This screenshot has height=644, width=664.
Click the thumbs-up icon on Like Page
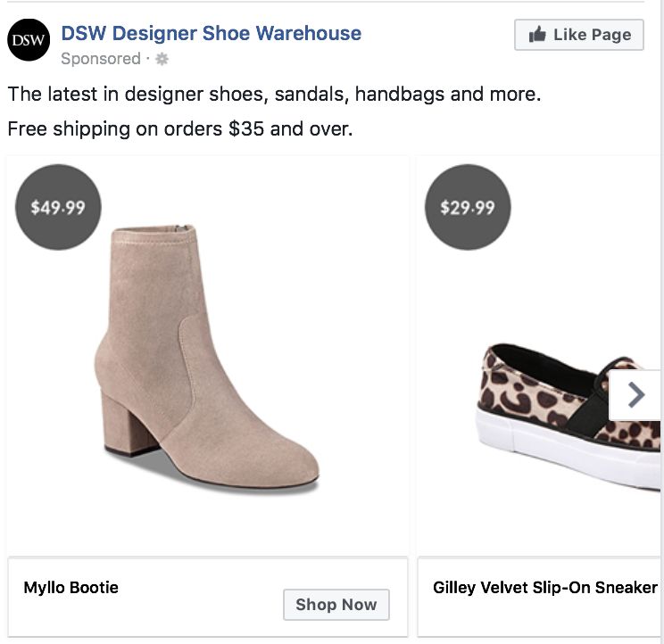[537, 35]
